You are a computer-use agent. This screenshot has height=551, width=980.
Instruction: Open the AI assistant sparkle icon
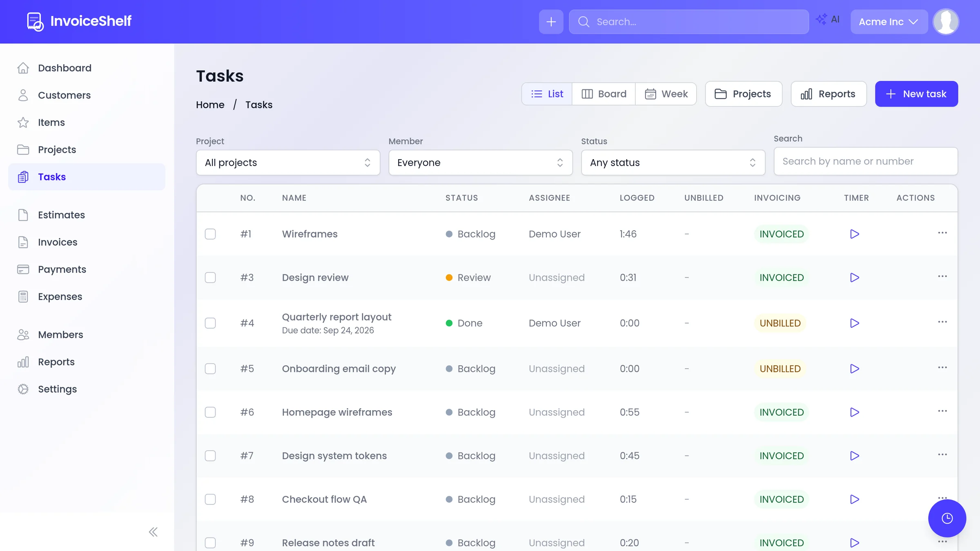pos(827,19)
